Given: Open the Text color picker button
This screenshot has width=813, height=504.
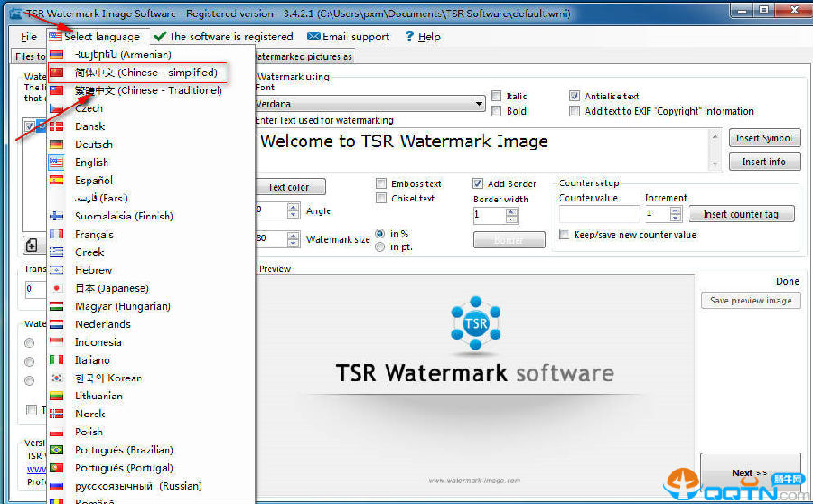Looking at the screenshot, I should [x=289, y=187].
